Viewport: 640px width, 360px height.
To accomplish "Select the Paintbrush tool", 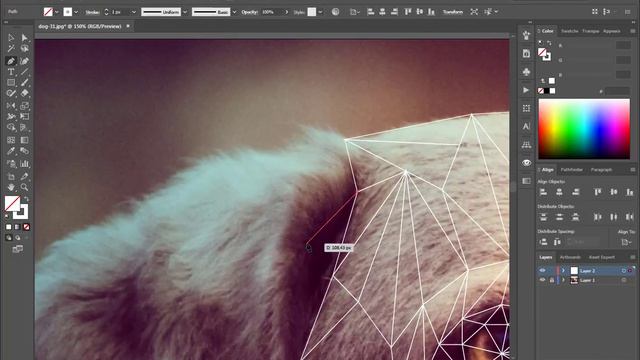I will click(24, 83).
